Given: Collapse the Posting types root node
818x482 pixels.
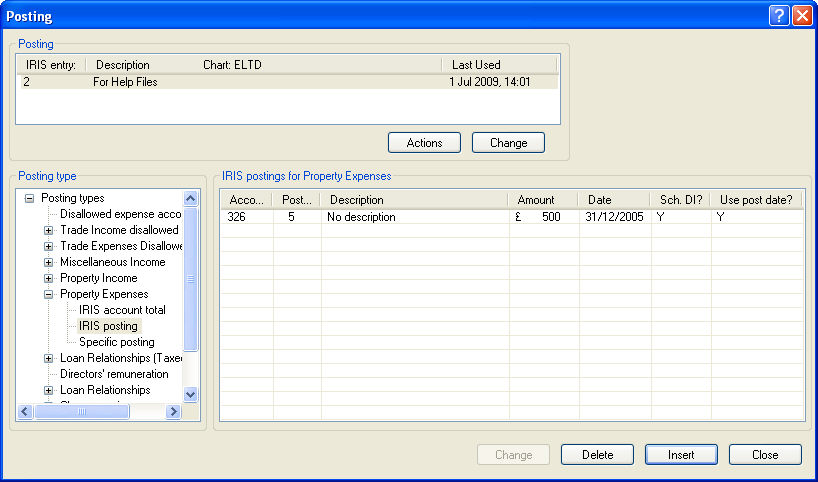Looking at the screenshot, I should (29, 198).
